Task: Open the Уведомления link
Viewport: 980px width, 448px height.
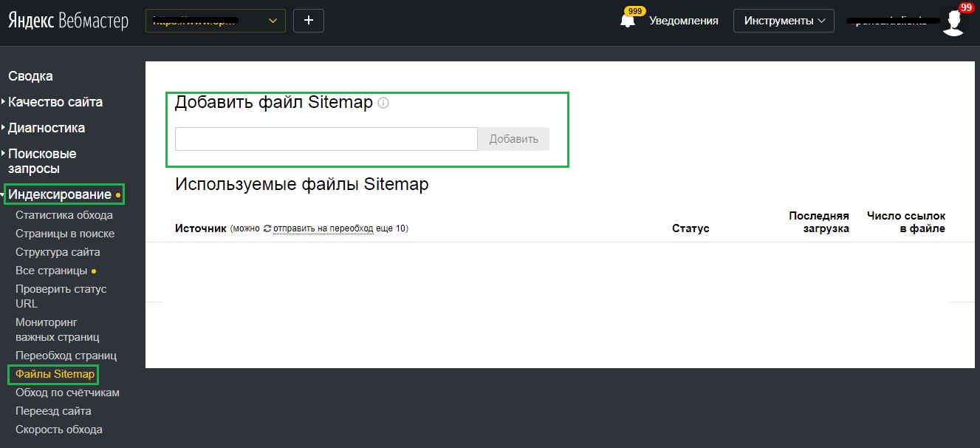Action: [x=684, y=21]
